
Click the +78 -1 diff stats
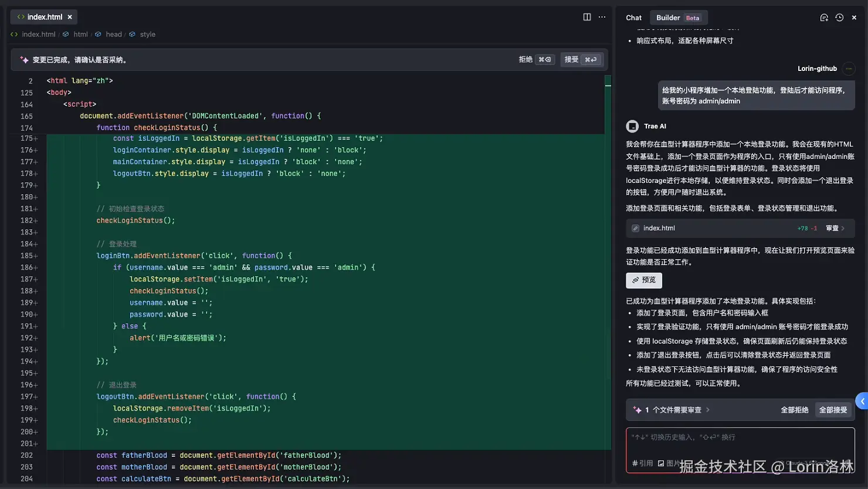coord(807,228)
